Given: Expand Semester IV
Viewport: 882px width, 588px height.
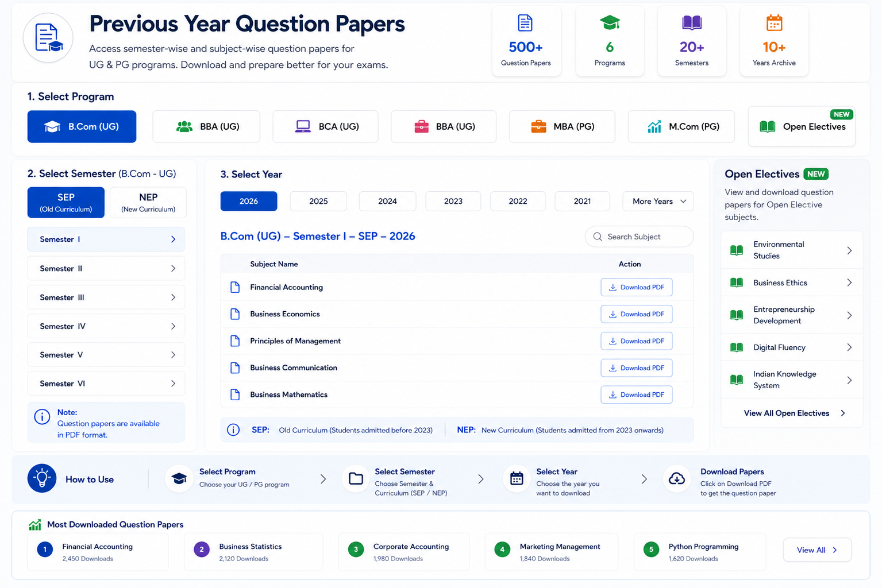Looking at the screenshot, I should [x=106, y=326].
